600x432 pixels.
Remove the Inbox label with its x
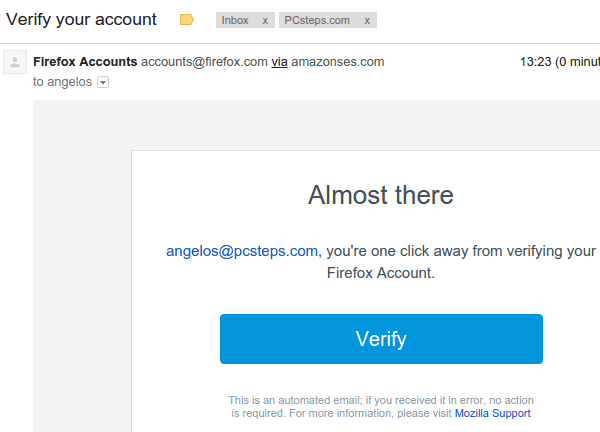click(x=265, y=20)
